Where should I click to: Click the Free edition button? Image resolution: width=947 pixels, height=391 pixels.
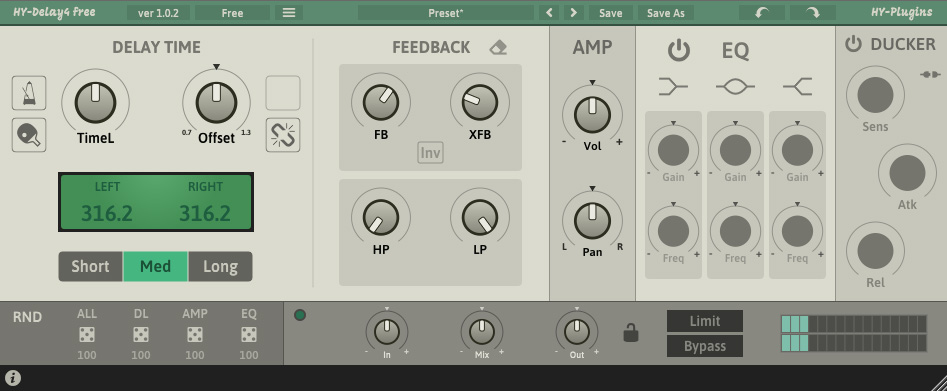[x=233, y=13]
